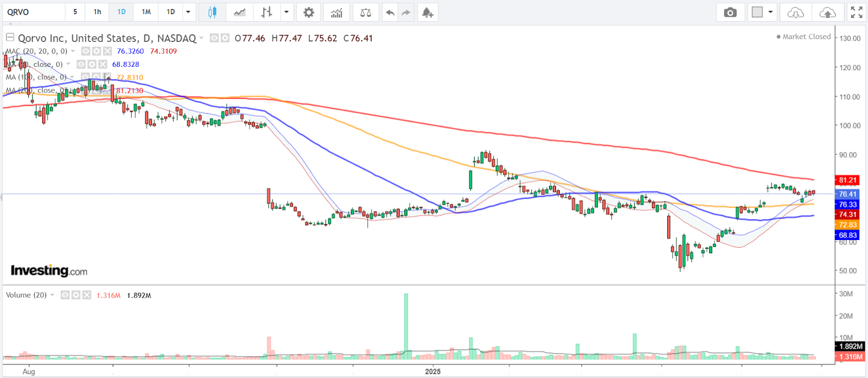
Task: Click the blue 76.33 price label
Action: [x=847, y=205]
